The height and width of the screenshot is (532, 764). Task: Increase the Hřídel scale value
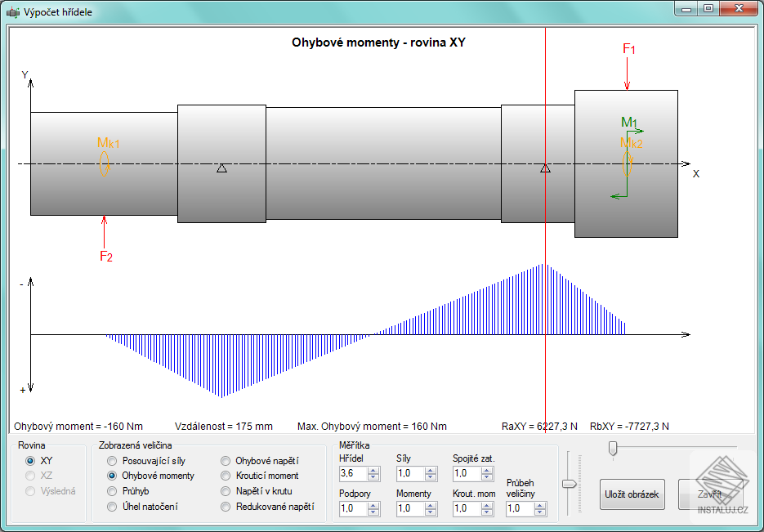coord(373,470)
